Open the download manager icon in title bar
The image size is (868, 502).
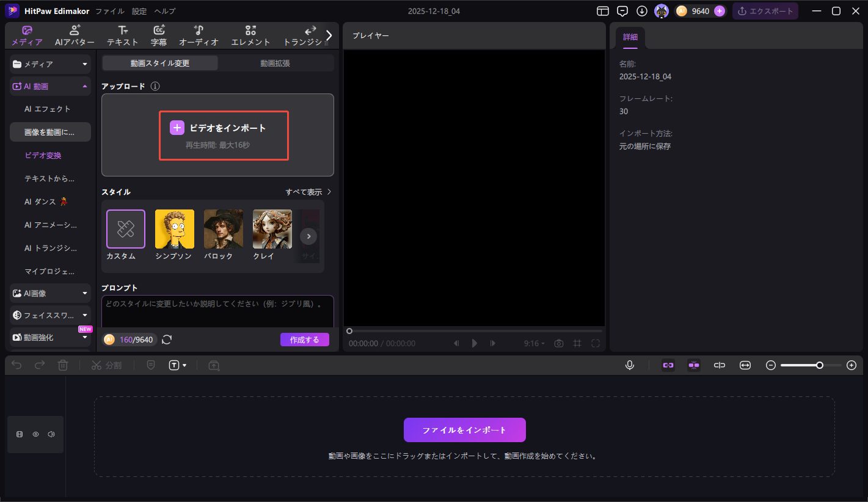tap(642, 11)
